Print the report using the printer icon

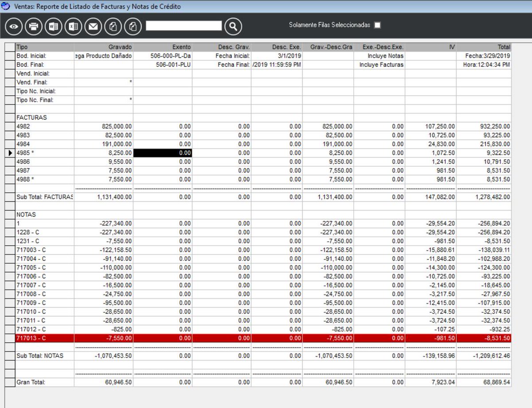click(x=34, y=27)
